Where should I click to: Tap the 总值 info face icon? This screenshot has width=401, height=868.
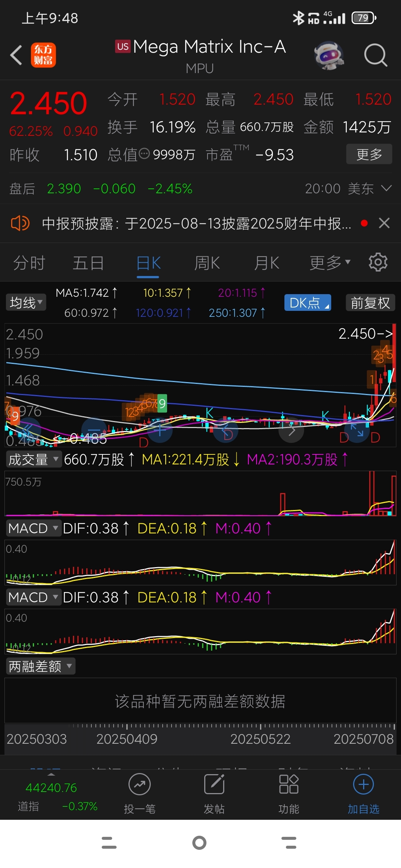tap(144, 153)
